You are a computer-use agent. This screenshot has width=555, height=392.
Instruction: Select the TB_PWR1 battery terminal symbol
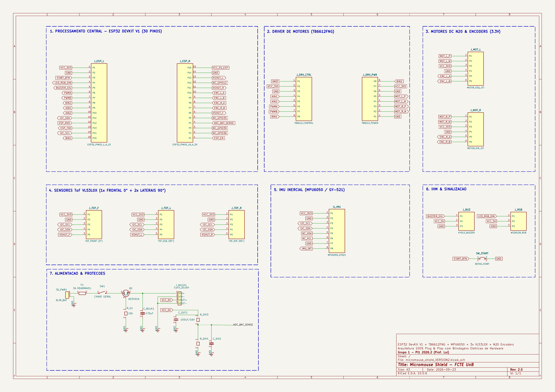click(x=67, y=295)
